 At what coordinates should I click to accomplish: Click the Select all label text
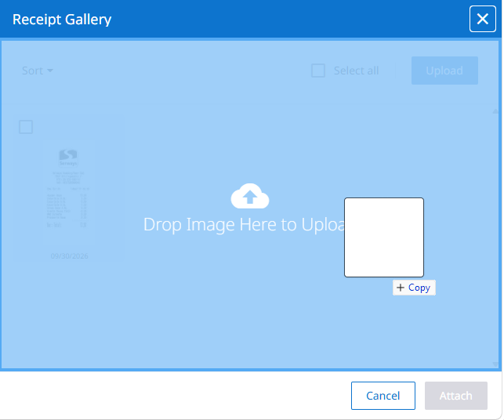356,71
